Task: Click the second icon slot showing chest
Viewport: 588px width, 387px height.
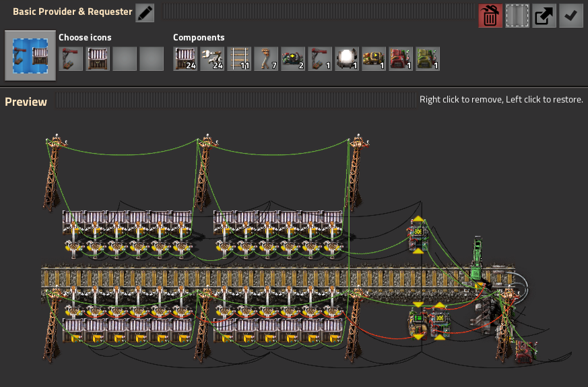Action: 98,59
